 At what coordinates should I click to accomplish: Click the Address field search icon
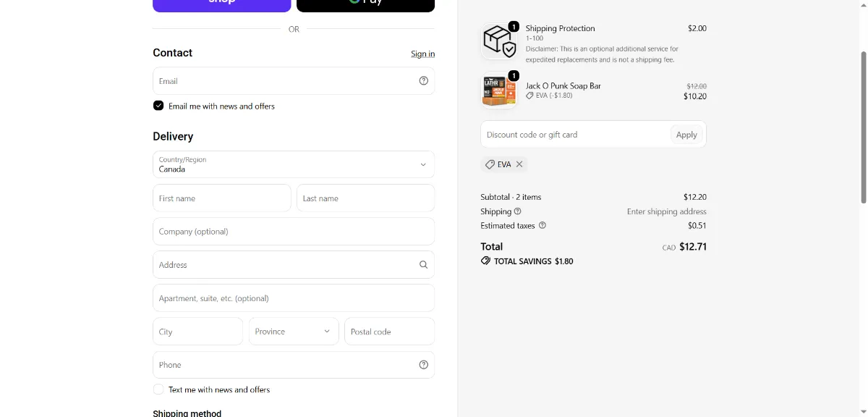(x=424, y=265)
